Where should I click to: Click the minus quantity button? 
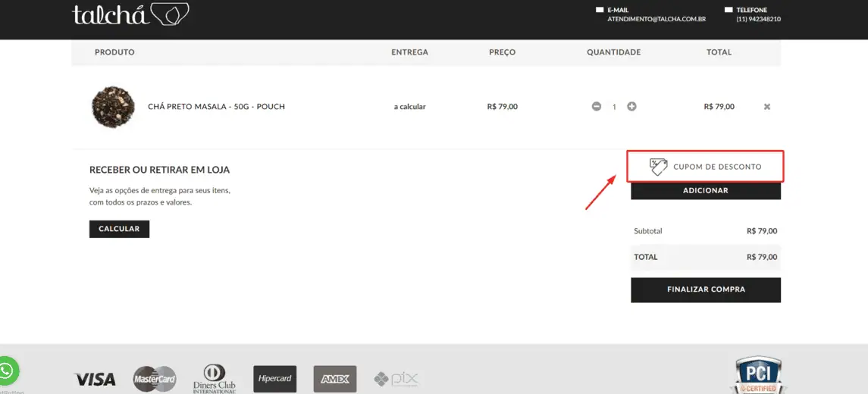point(597,107)
